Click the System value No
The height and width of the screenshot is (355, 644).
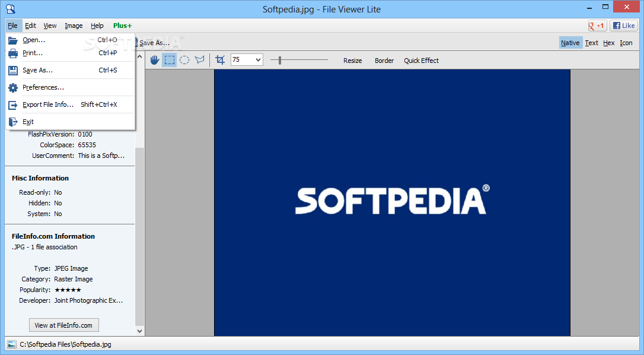tap(58, 214)
